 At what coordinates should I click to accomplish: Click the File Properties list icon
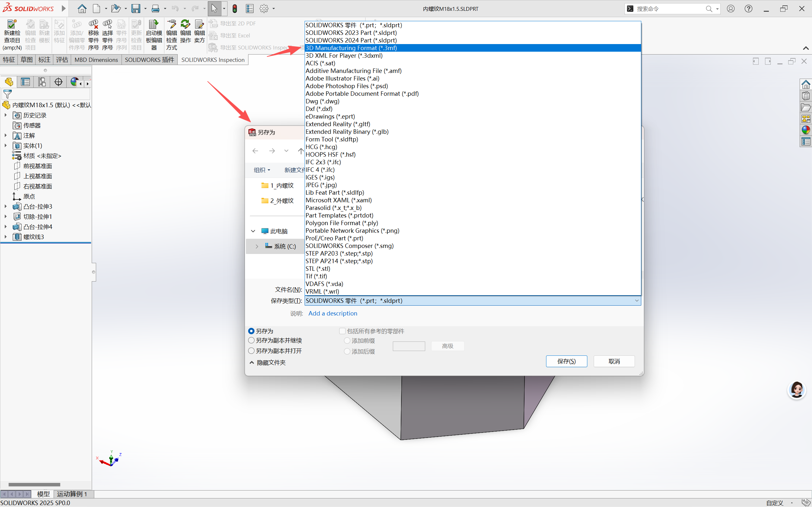[x=250, y=9]
